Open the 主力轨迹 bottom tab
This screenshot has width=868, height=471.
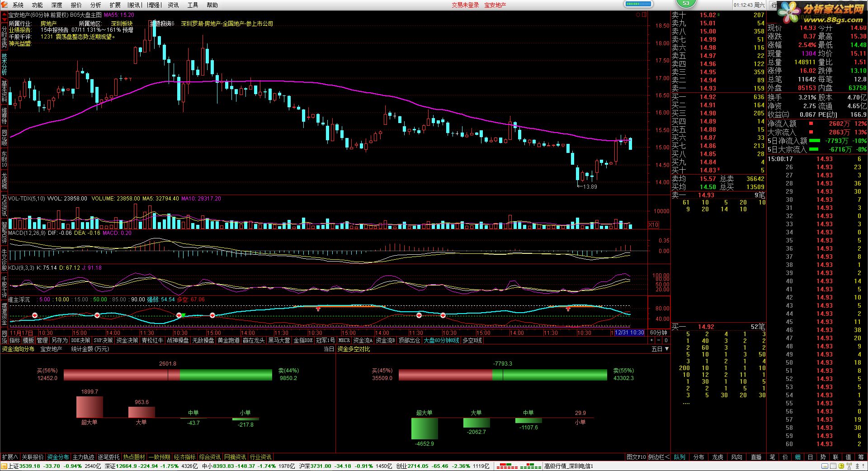pyautogui.click(x=84, y=457)
